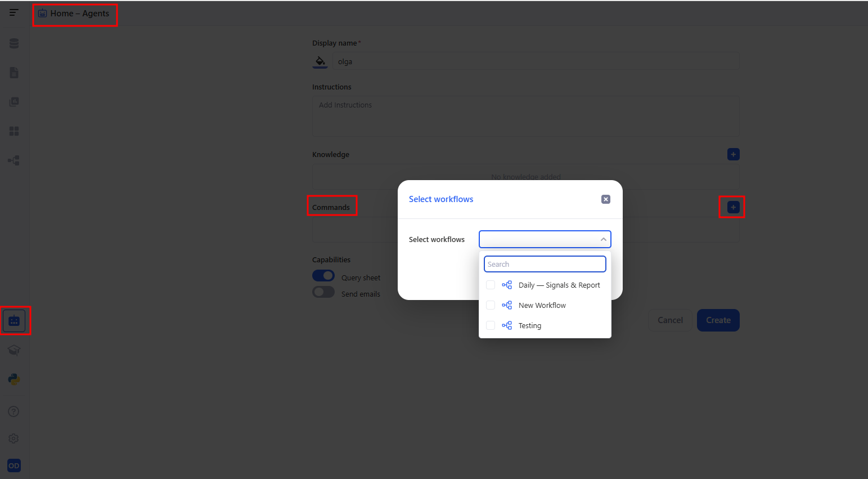The image size is (868, 479).
Task: Check the Daily — Signals & Report workflow
Action: click(x=490, y=285)
